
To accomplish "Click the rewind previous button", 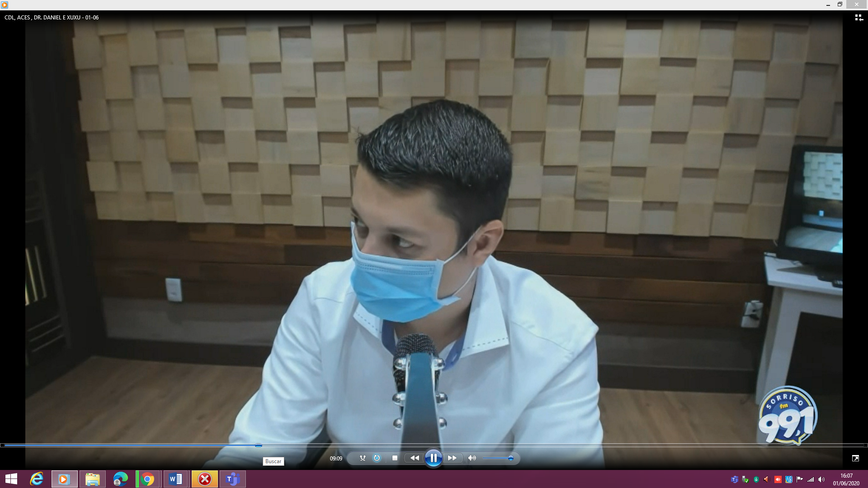I will (415, 458).
